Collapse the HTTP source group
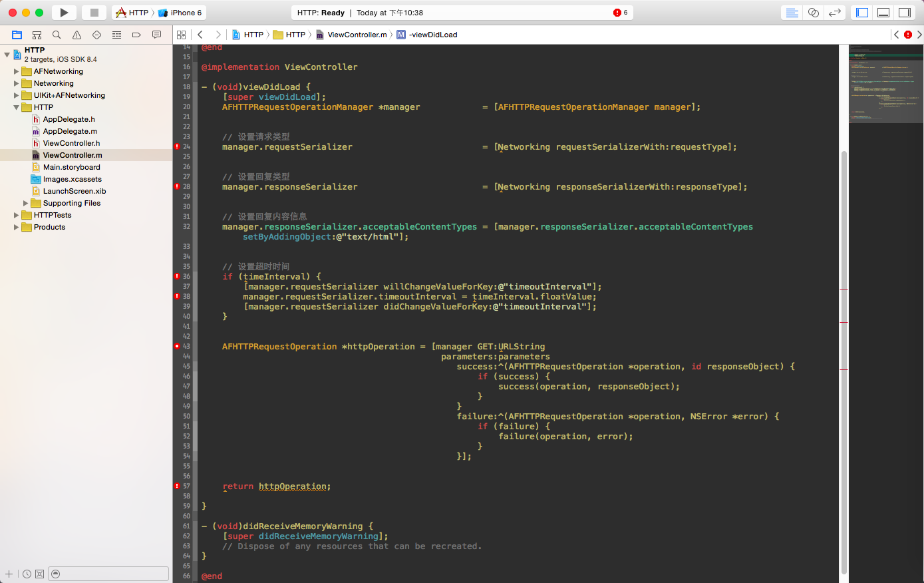 tap(16, 107)
